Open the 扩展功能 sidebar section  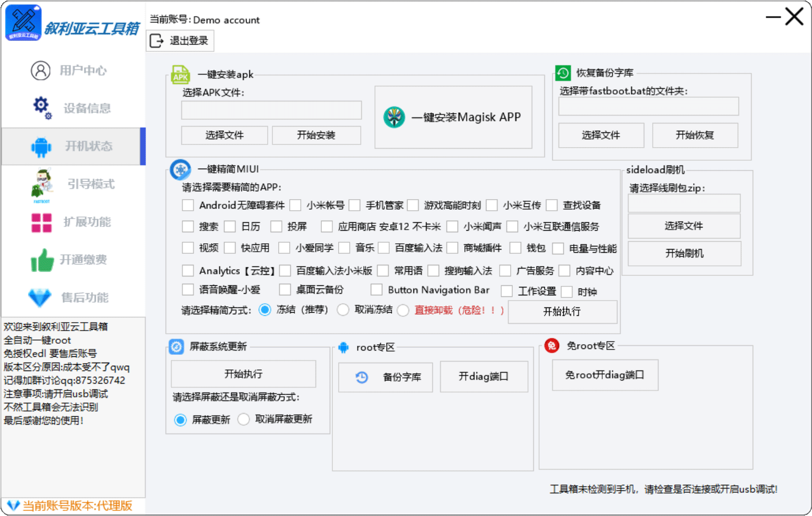point(87,222)
